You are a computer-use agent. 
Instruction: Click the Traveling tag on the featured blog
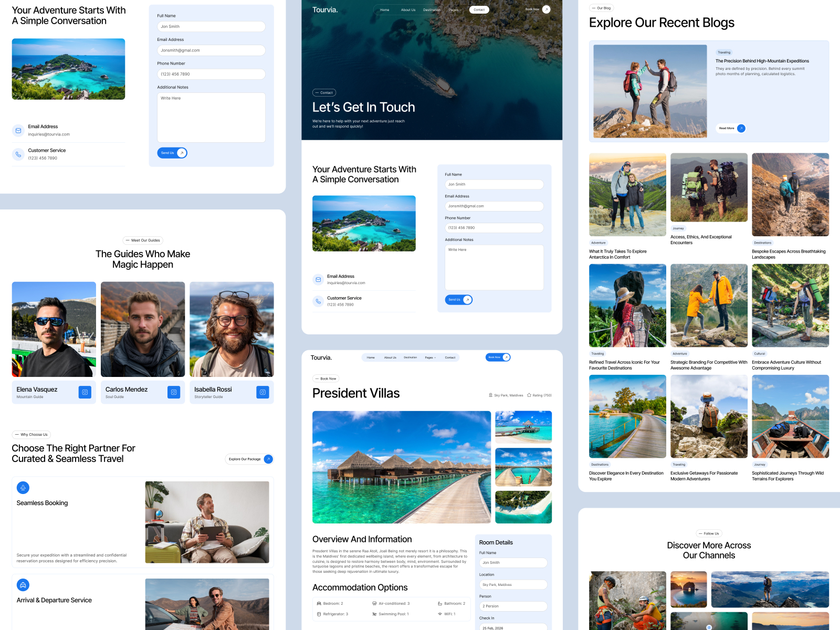(x=724, y=52)
